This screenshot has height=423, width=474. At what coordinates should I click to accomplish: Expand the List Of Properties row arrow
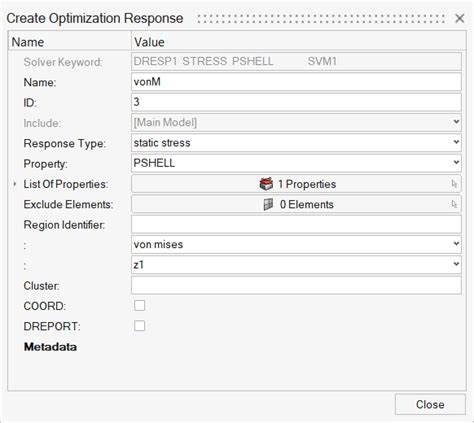tap(14, 184)
